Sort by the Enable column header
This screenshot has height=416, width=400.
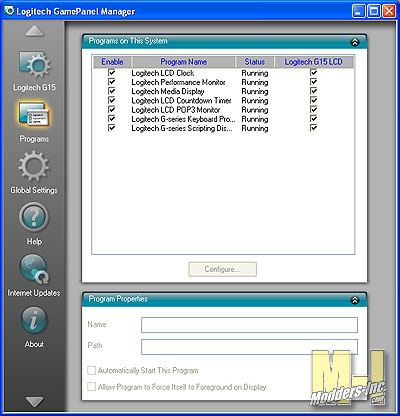[112, 62]
